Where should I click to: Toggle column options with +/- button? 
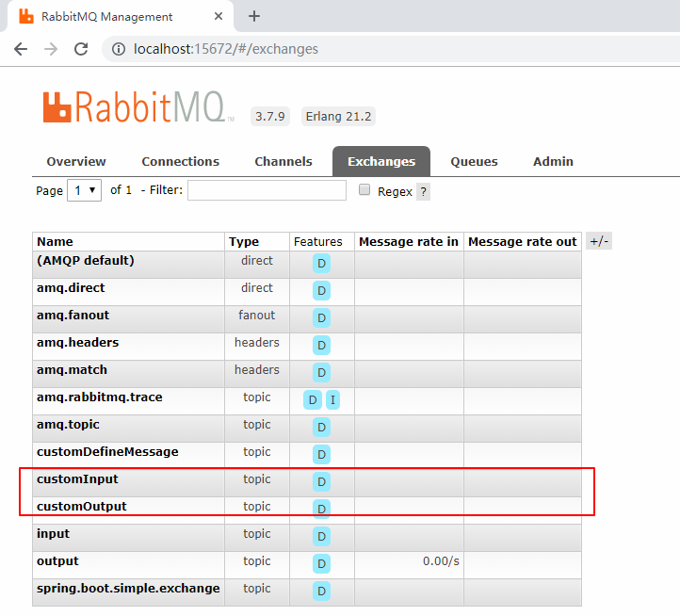pyautogui.click(x=598, y=241)
